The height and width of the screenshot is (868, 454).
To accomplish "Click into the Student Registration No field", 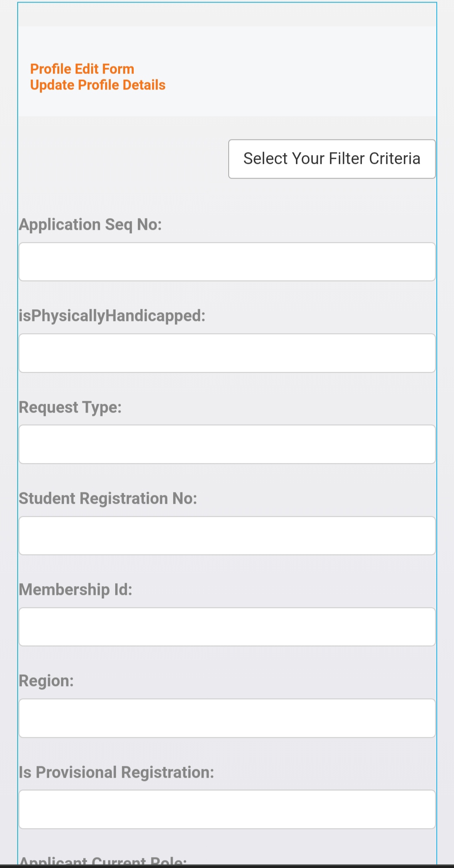I will (227, 536).
